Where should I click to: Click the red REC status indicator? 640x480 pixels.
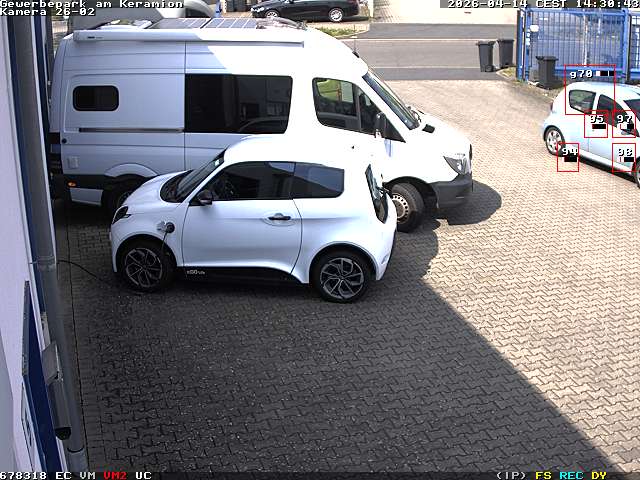[x=571, y=475]
